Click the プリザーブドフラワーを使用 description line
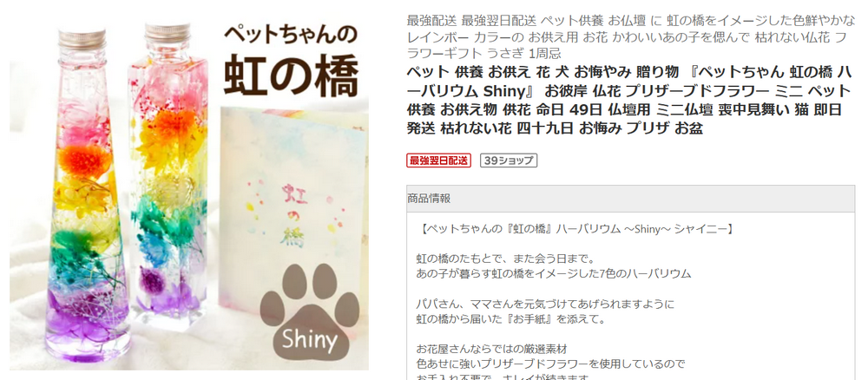The height and width of the screenshot is (380, 868). (550, 364)
